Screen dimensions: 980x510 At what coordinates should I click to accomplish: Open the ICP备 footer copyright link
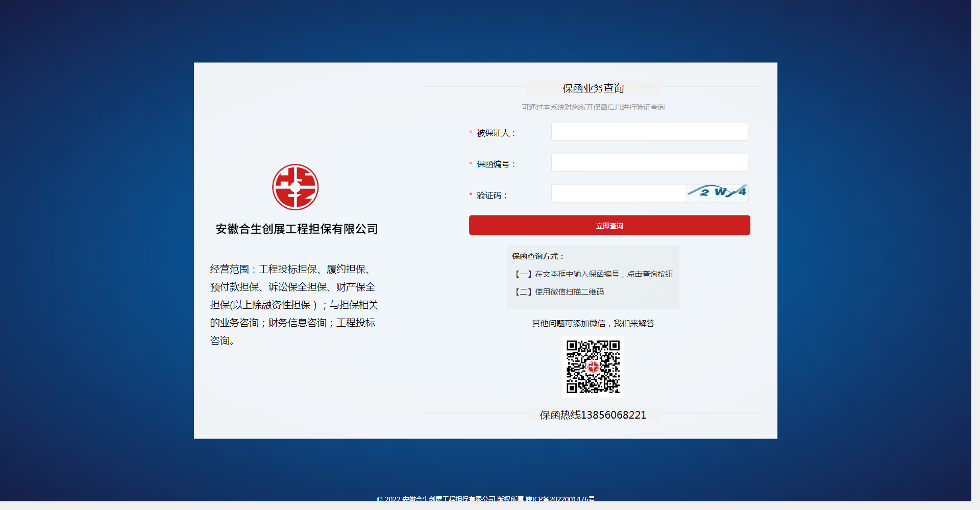pos(560,499)
